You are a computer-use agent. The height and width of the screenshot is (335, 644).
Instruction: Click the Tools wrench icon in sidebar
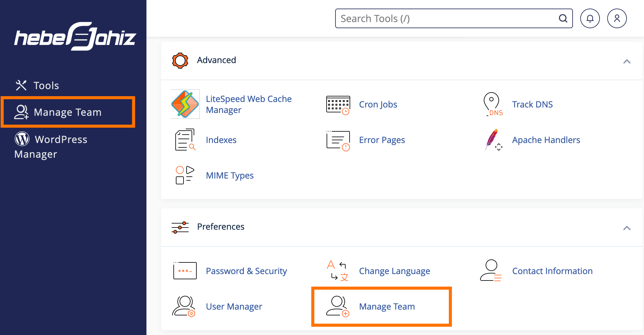point(21,85)
